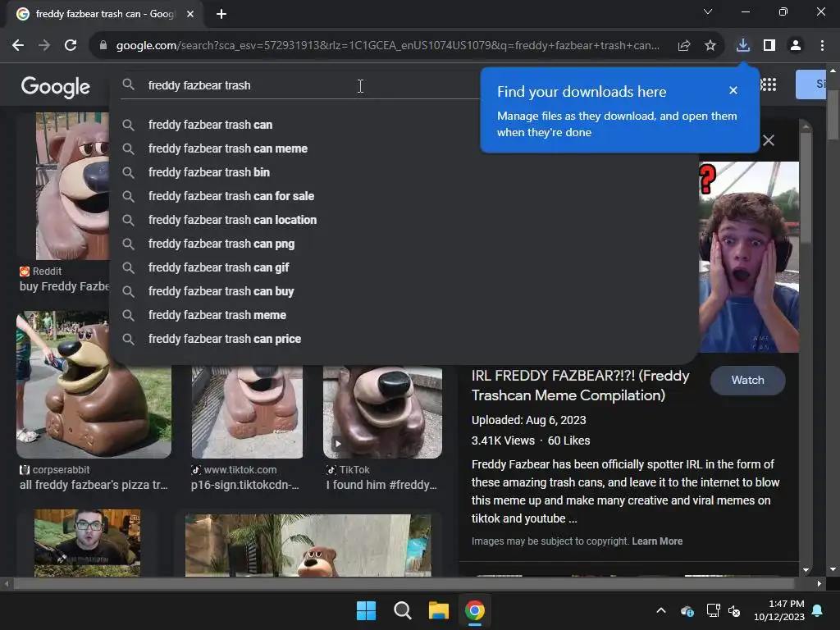Image resolution: width=840 pixels, height=630 pixels.
Task: Open the bear figure by wall thumbnail
Action: pyautogui.click(x=308, y=546)
